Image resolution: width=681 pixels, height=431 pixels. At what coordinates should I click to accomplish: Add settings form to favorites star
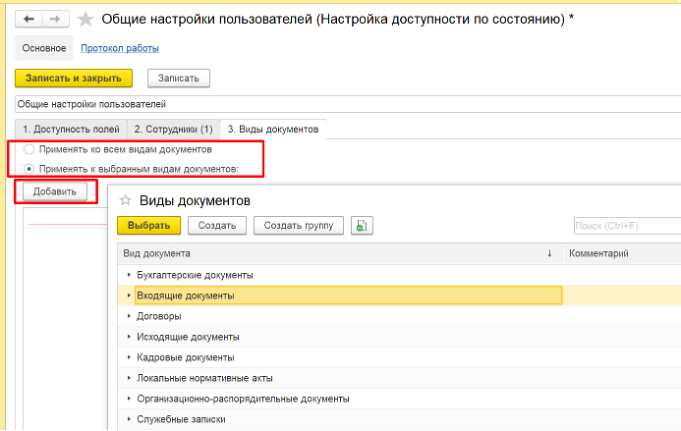(86, 19)
